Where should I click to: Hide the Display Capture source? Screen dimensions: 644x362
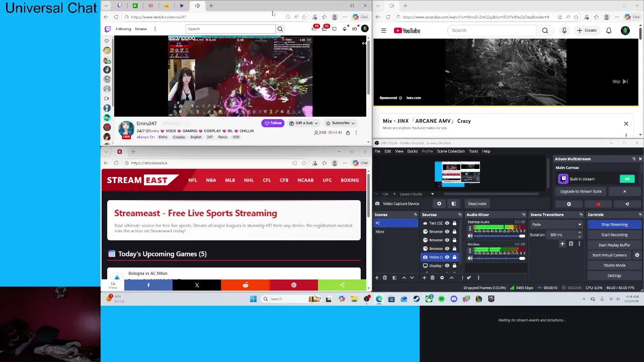pos(447,265)
